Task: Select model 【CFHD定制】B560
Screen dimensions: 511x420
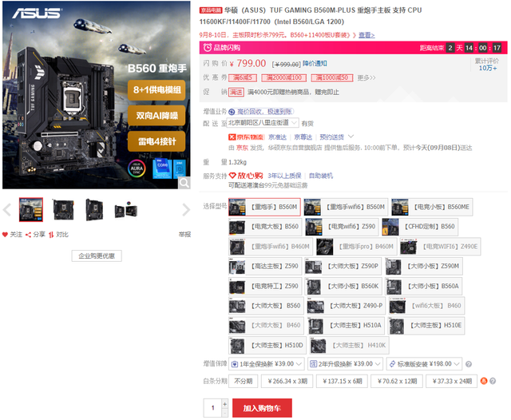Action: point(420,227)
